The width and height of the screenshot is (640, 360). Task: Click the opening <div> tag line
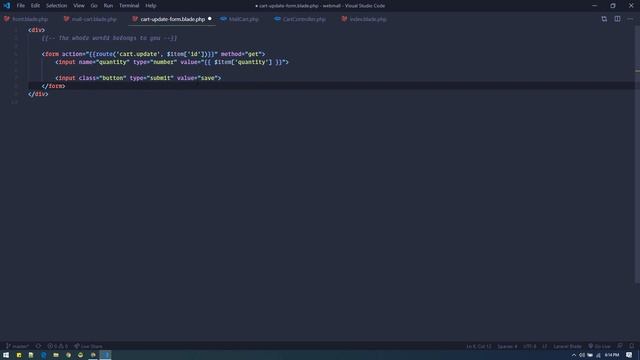tap(36, 30)
